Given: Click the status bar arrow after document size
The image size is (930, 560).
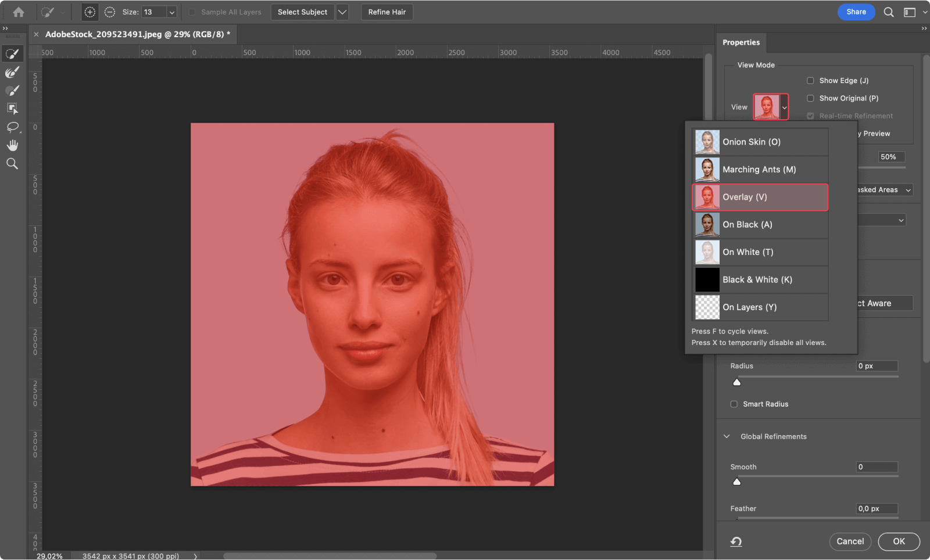Looking at the screenshot, I should [195, 556].
